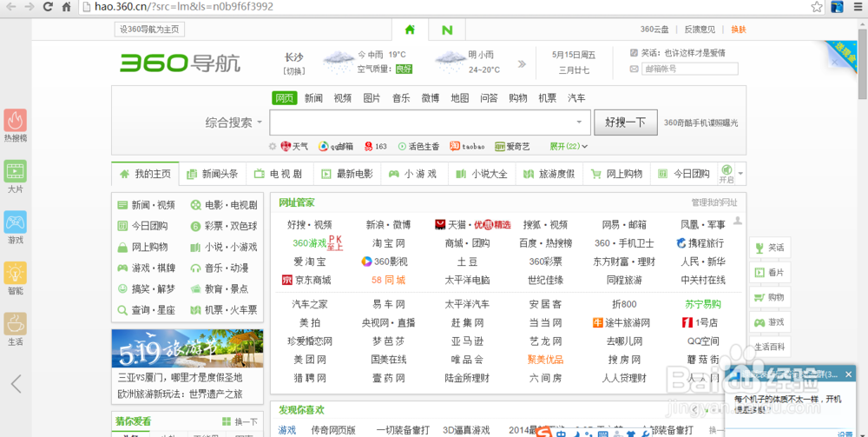The image size is (868, 437).
Task: Click the browser address bar
Action: [x=443, y=7]
